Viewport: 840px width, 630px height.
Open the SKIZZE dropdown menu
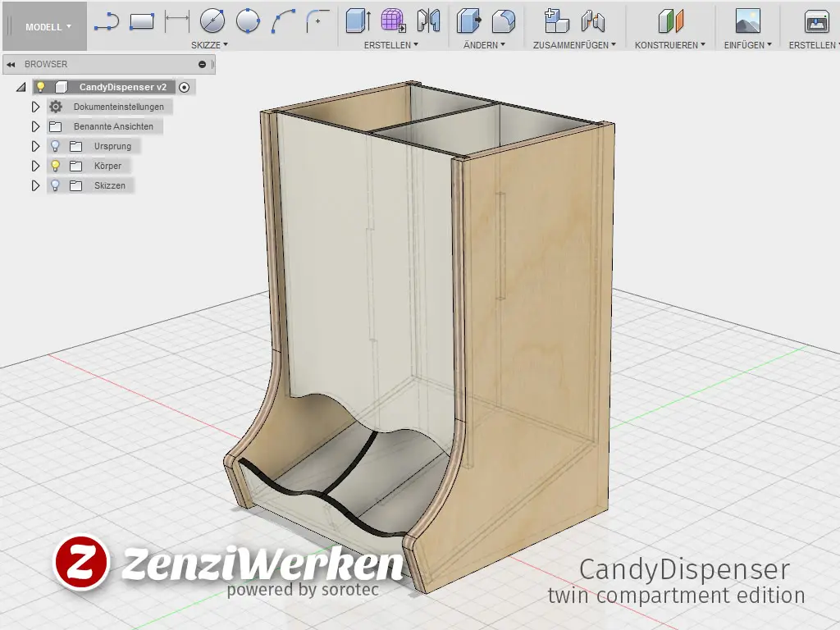click(209, 45)
